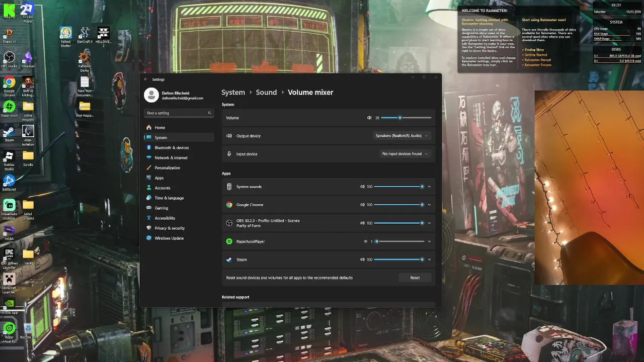The height and width of the screenshot is (362, 644).
Task: Mute the OBS app speaker icon
Action: tap(362, 223)
